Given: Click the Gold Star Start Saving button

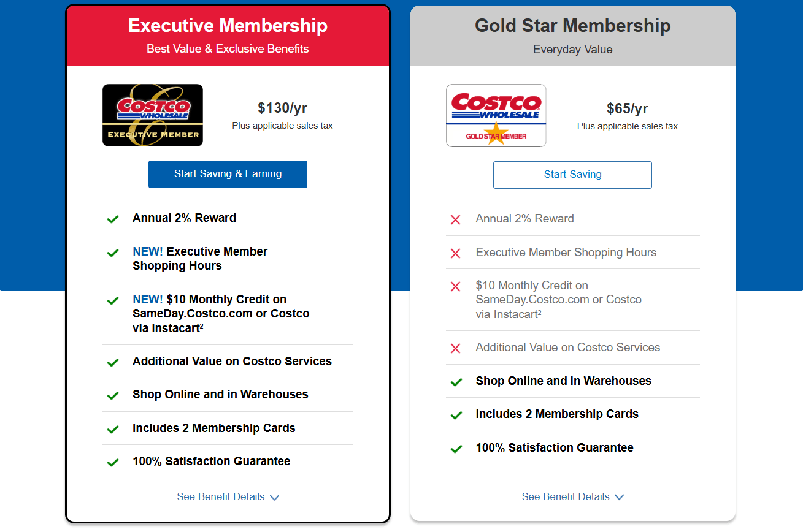Looking at the screenshot, I should [x=572, y=175].
